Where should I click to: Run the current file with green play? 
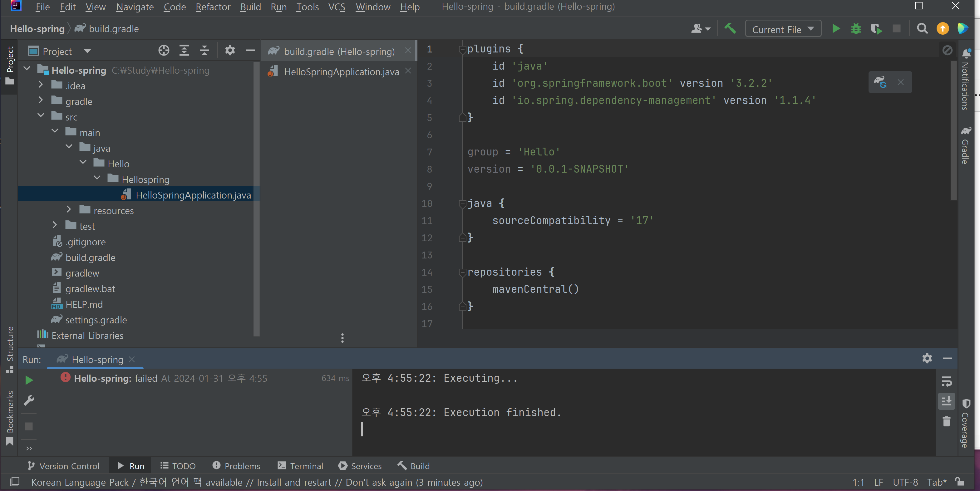[836, 28]
